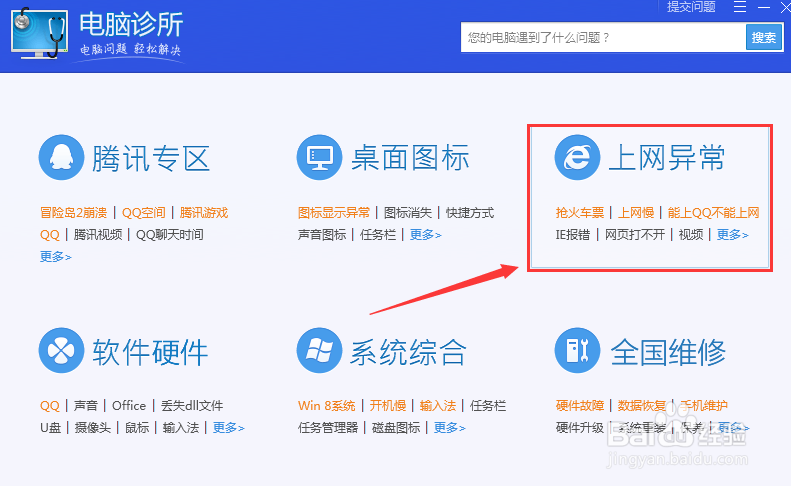
Task: Select the 快捷方式 link
Action: [x=470, y=212]
